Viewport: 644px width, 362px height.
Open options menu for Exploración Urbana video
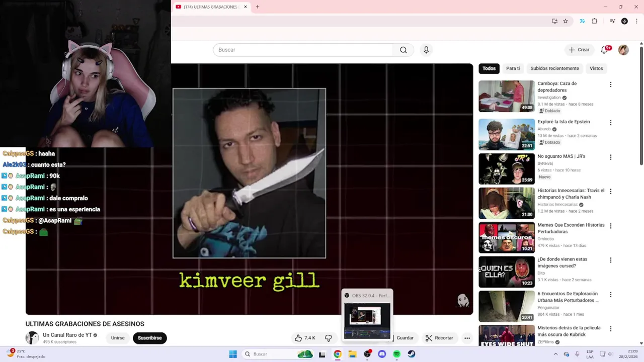(611, 295)
